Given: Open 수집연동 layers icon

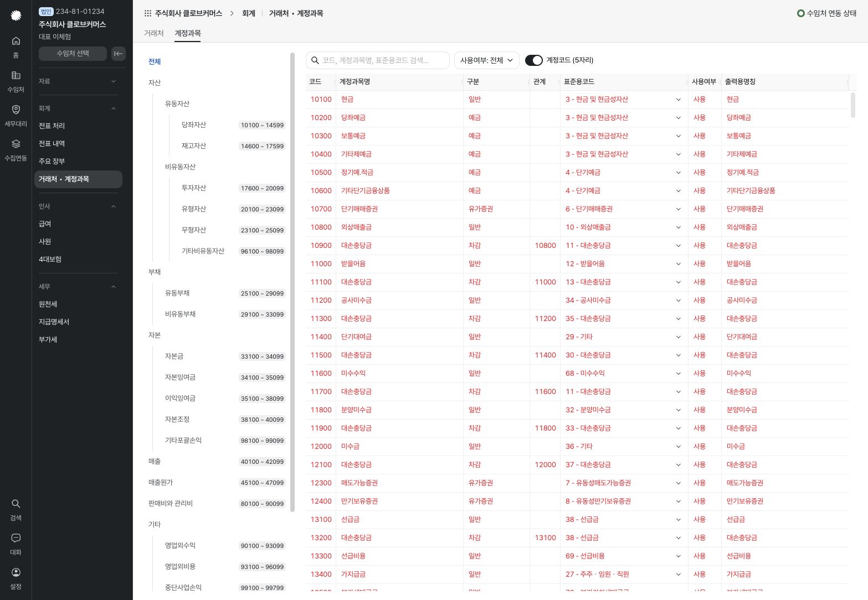Looking at the screenshot, I should [x=16, y=144].
